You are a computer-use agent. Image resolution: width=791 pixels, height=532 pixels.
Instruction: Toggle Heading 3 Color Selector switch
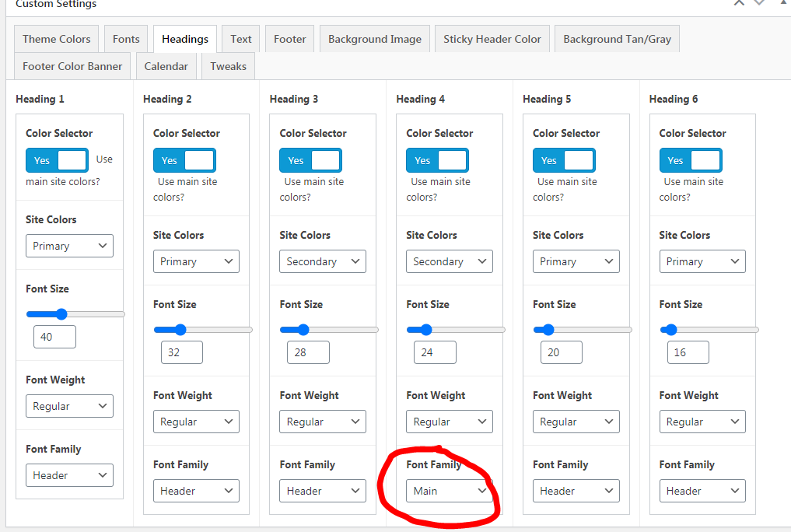click(x=310, y=160)
